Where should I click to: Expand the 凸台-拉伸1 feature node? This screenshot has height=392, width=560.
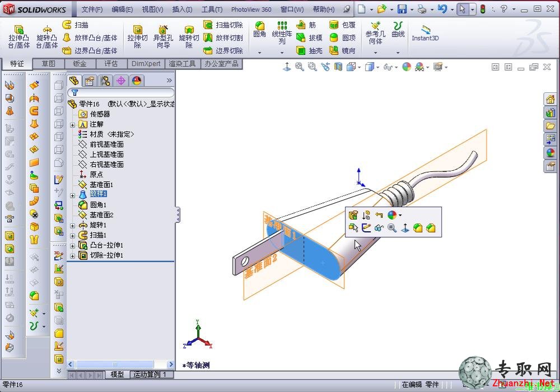tap(72, 246)
